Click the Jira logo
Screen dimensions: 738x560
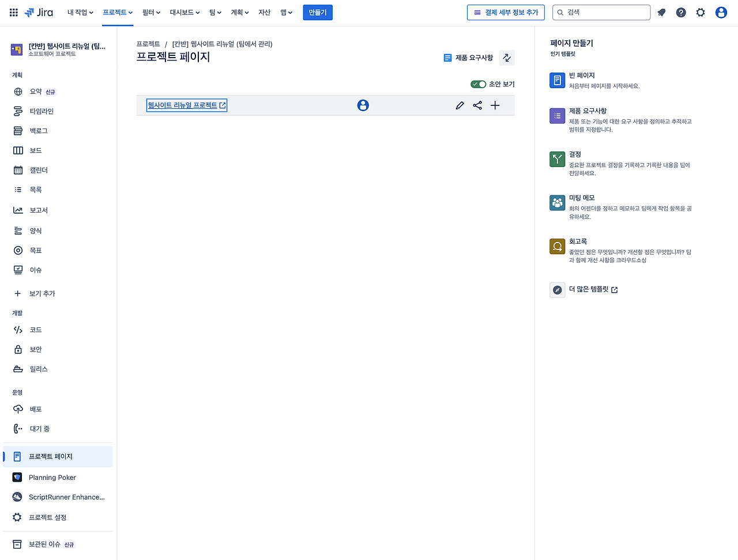pyautogui.click(x=39, y=12)
